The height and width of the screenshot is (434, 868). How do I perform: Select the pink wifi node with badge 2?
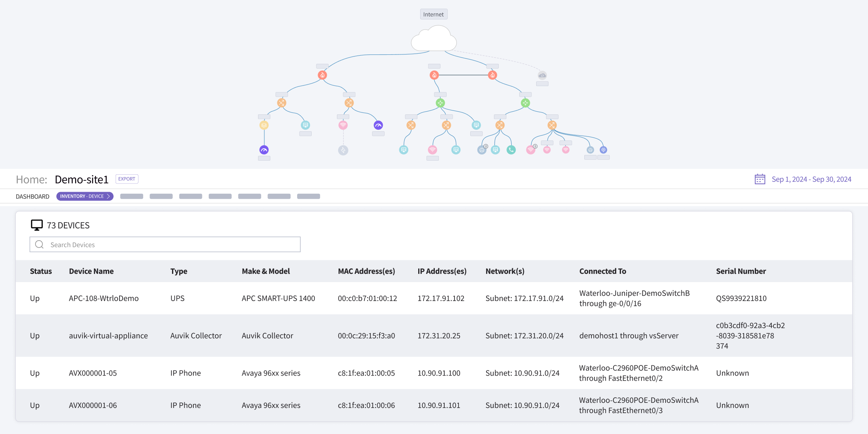click(531, 150)
